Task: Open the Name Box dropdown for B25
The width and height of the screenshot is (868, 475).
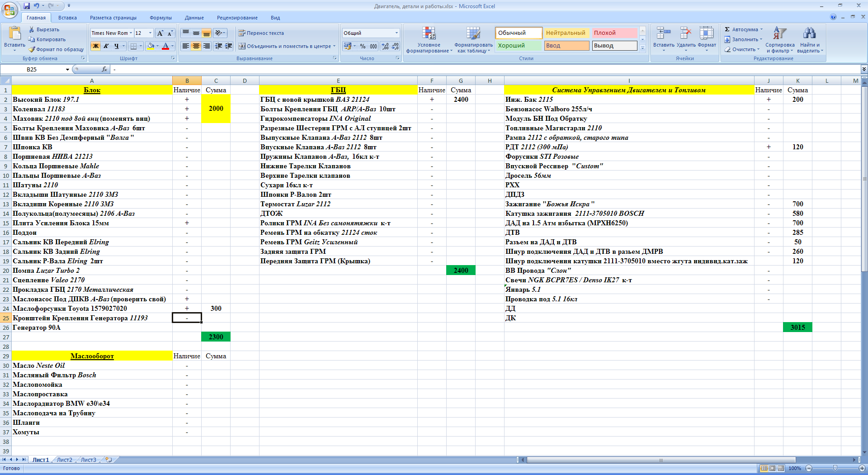Action: 67,70
